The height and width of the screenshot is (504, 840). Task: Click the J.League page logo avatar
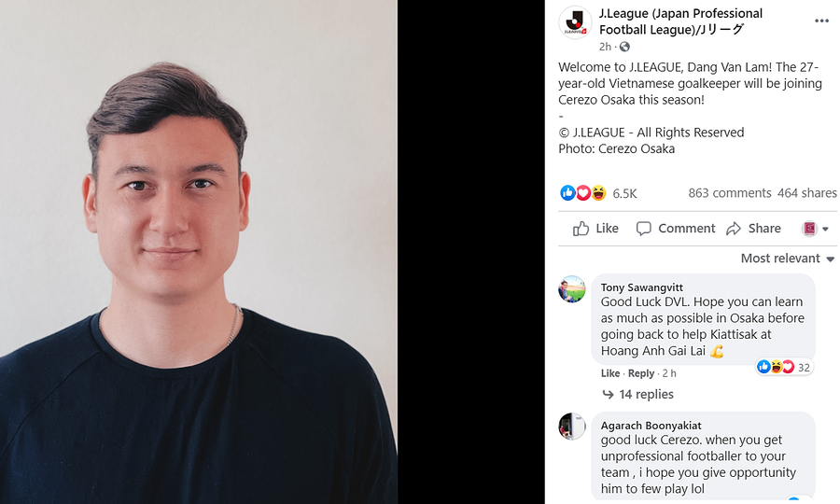point(575,23)
